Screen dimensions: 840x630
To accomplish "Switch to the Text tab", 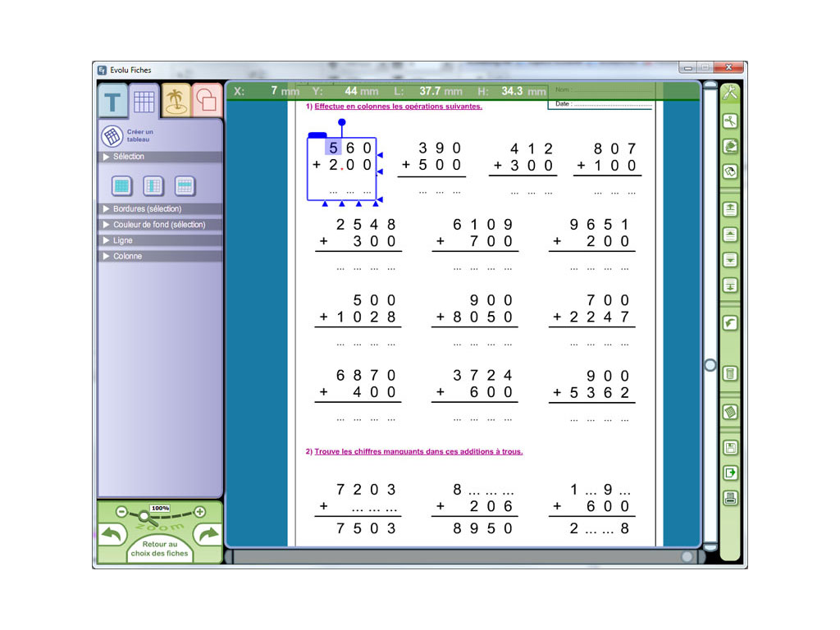I will click(x=112, y=102).
